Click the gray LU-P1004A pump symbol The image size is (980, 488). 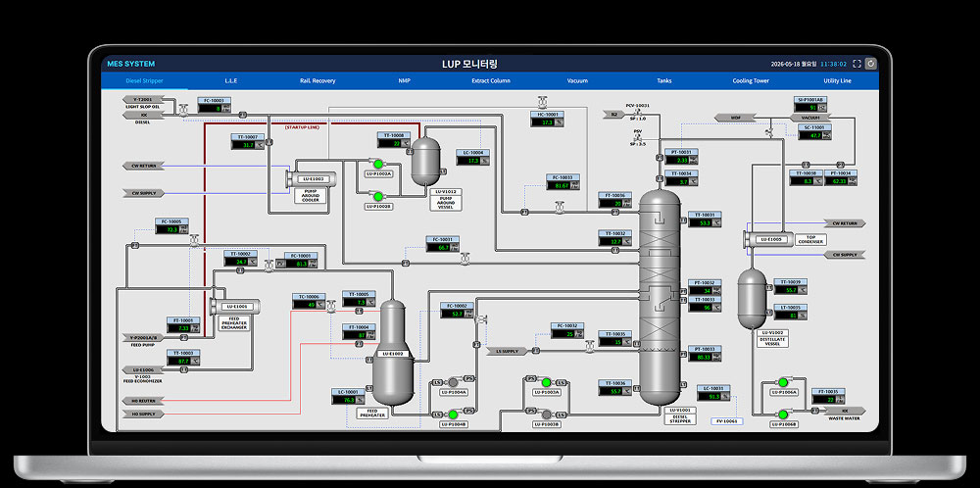tap(453, 382)
